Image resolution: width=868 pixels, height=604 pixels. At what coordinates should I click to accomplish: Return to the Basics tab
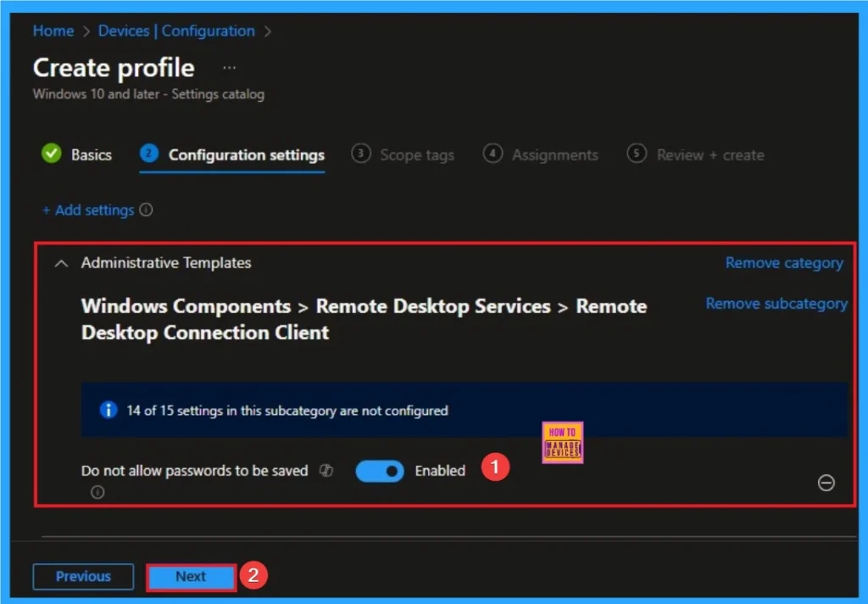tap(90, 154)
